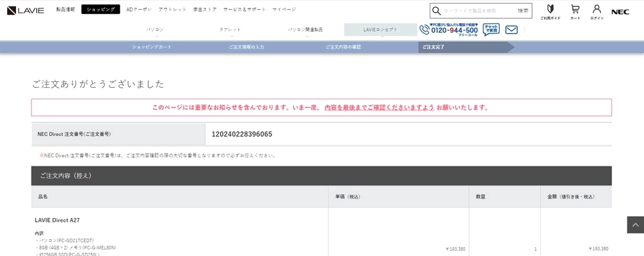Open the ご利用ガイド beginner guide icon
Image resolution: width=644 pixels, height=256 pixels.
[x=550, y=12]
